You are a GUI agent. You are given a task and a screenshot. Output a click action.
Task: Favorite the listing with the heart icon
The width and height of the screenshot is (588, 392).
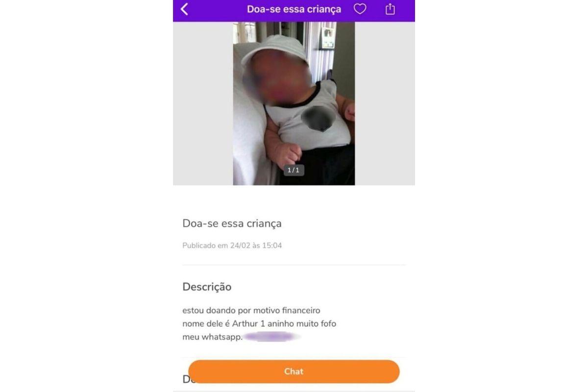[x=360, y=9]
